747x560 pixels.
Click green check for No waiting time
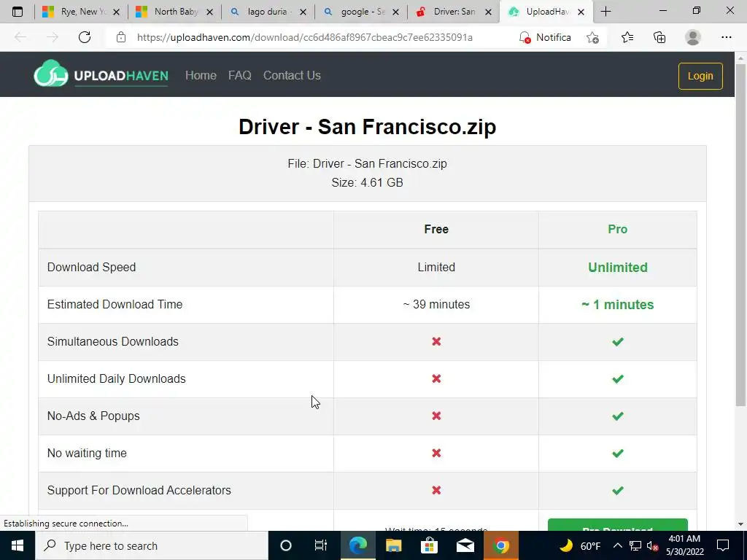point(617,453)
